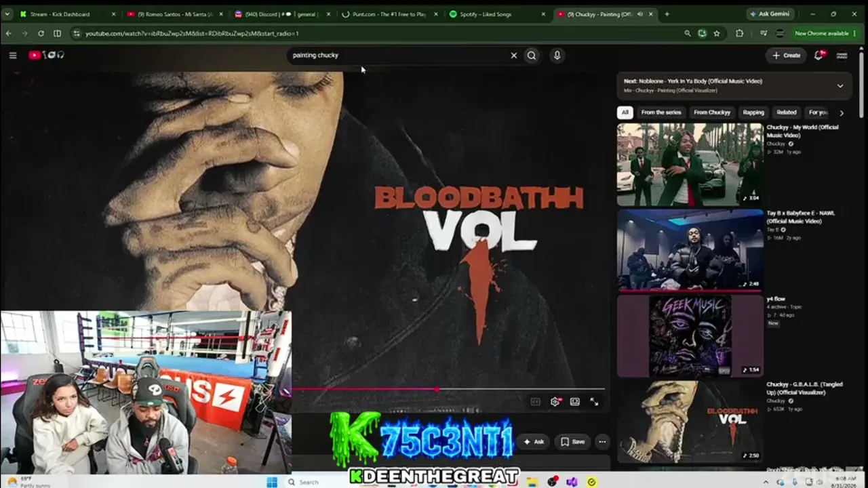Open the y4 flow Geek Music thumbnail
Image resolution: width=868 pixels, height=488 pixels.
pyautogui.click(x=690, y=335)
